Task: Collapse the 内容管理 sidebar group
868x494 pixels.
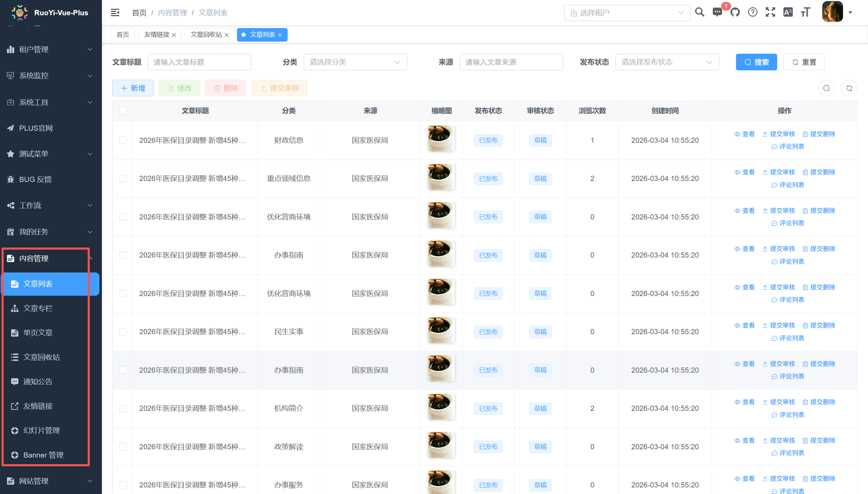Action: pos(51,258)
